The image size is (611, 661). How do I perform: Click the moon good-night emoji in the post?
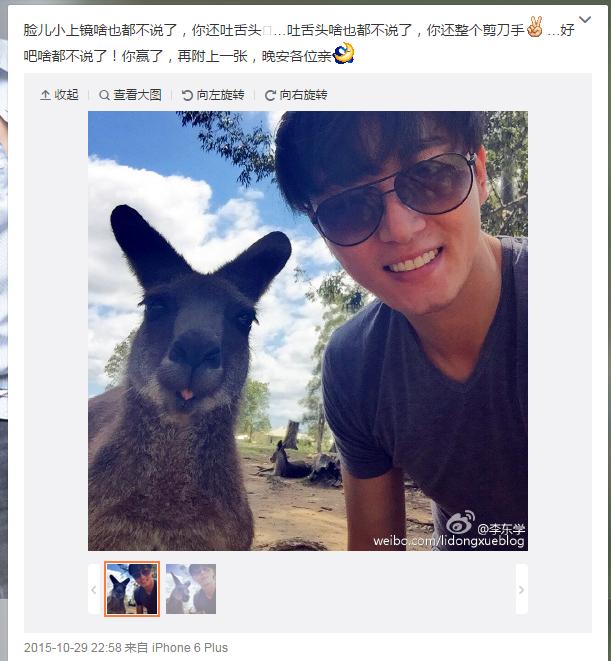(x=344, y=54)
